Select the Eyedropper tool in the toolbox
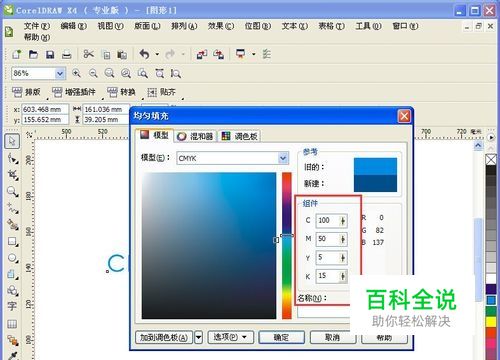 tap(13, 356)
